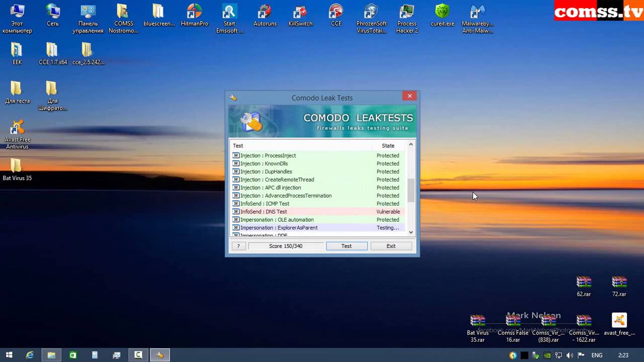Select the 62.rar archive
The width and height of the screenshot is (644, 362).
coord(584,286)
